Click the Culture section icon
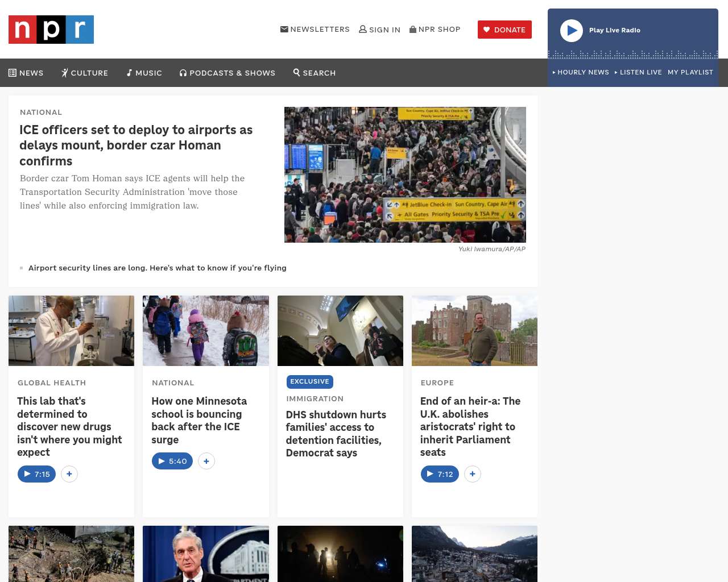 click(65, 73)
